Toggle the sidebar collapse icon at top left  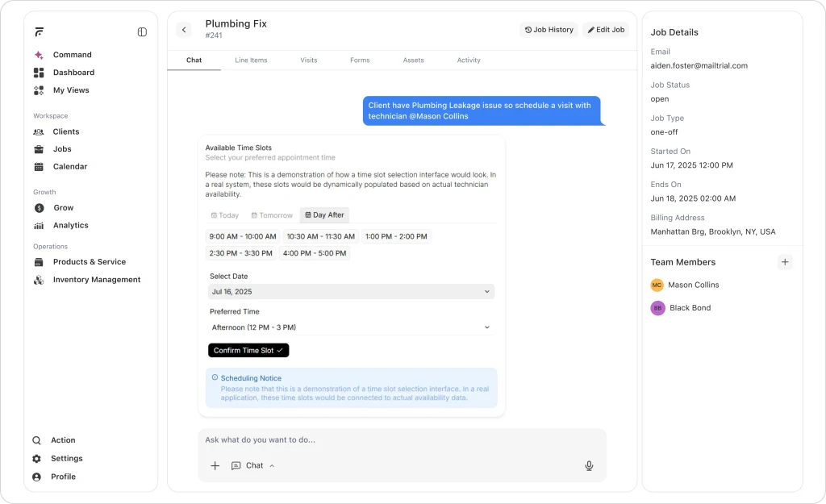(142, 31)
